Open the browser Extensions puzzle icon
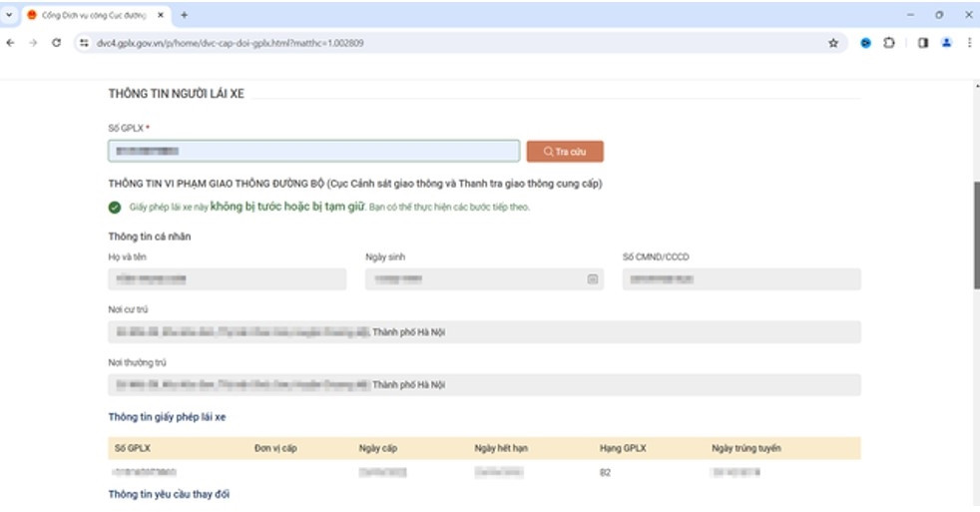Screen dimensions: 980x512 889,44
